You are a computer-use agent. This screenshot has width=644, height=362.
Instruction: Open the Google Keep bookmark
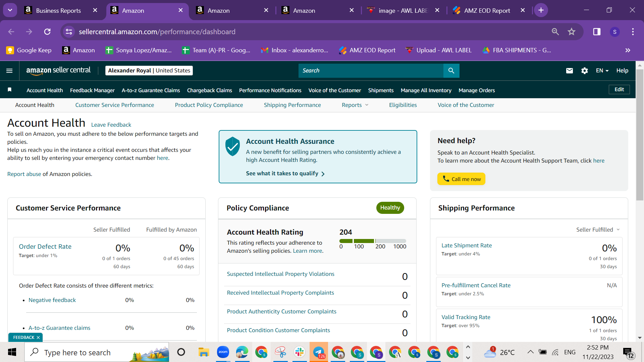click(x=29, y=50)
